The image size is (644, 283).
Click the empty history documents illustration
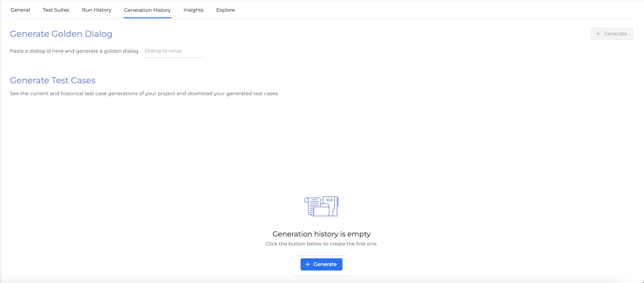click(x=321, y=206)
